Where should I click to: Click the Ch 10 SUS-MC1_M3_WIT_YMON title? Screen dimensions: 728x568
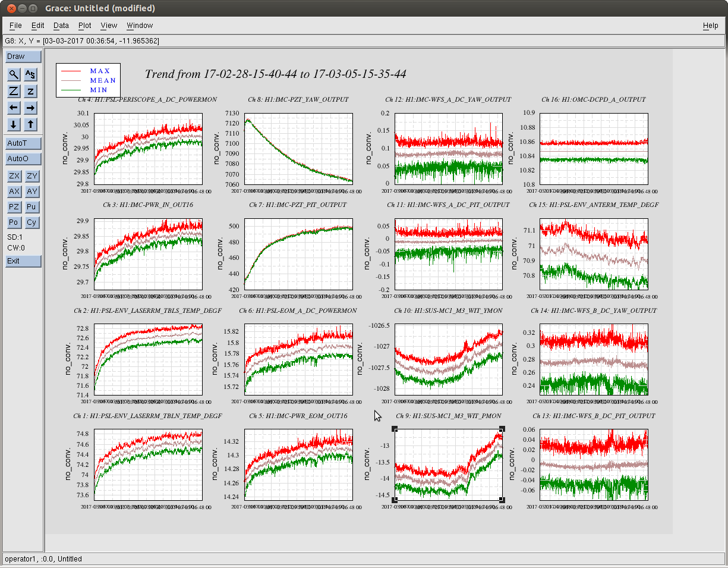click(x=448, y=310)
